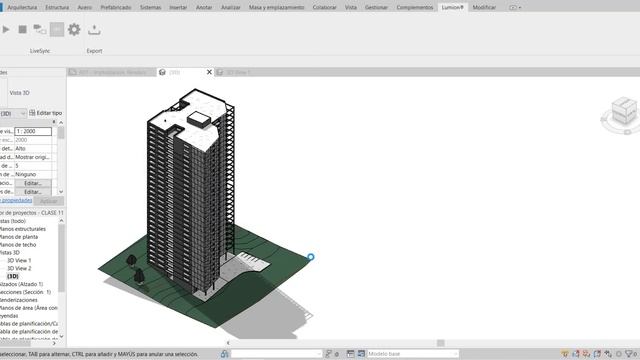Image resolution: width=640 pixels, height=360 pixels.
Task: Open the (3D) view type selector dropdown
Action: tap(13, 113)
